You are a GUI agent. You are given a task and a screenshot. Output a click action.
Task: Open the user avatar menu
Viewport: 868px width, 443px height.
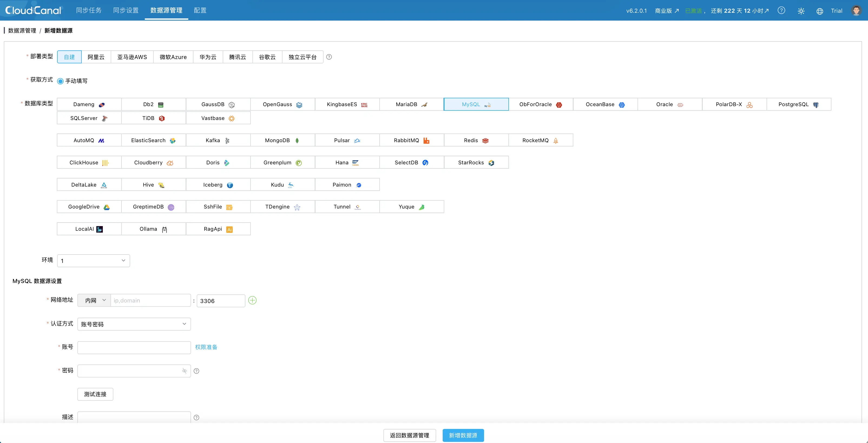point(856,11)
